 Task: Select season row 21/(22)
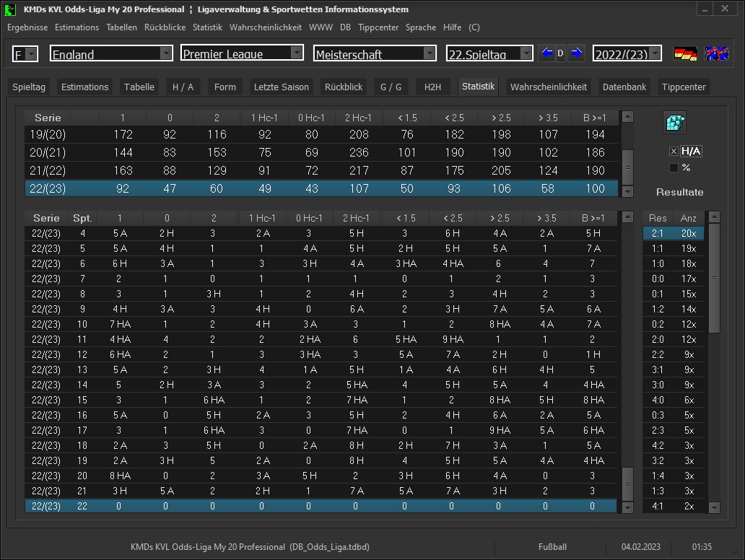pos(321,170)
